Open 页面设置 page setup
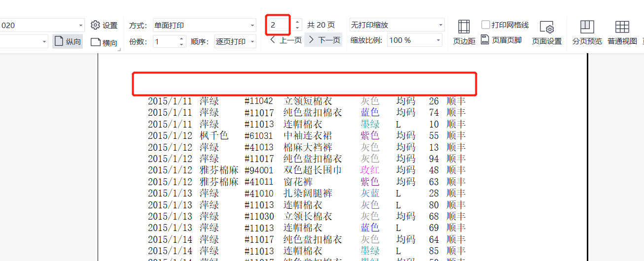This screenshot has width=644, height=261. coord(547,32)
